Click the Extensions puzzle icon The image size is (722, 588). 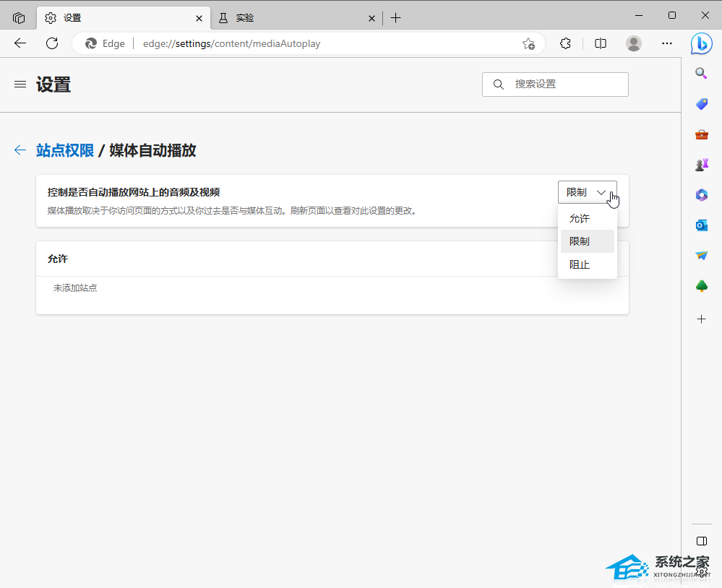tap(566, 43)
